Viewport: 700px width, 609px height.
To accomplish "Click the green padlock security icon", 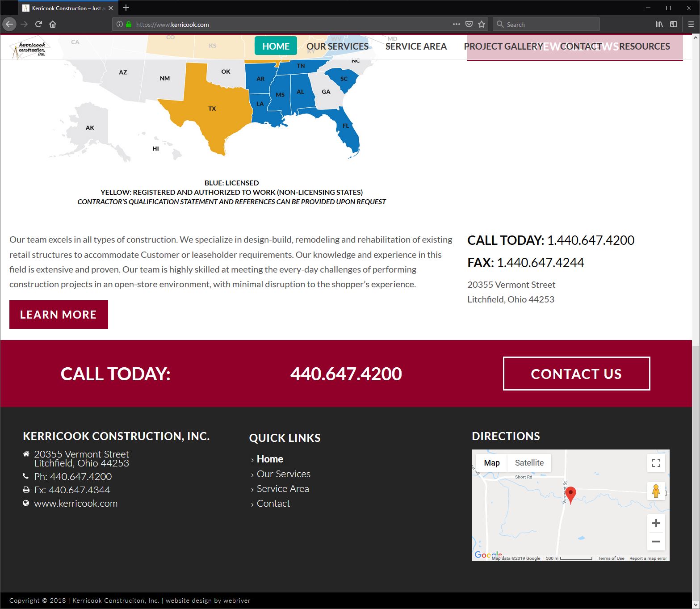I will tap(129, 25).
